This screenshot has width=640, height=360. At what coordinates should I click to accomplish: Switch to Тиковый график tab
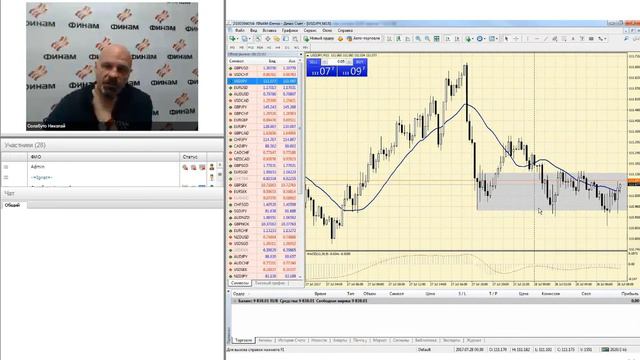coord(270,283)
